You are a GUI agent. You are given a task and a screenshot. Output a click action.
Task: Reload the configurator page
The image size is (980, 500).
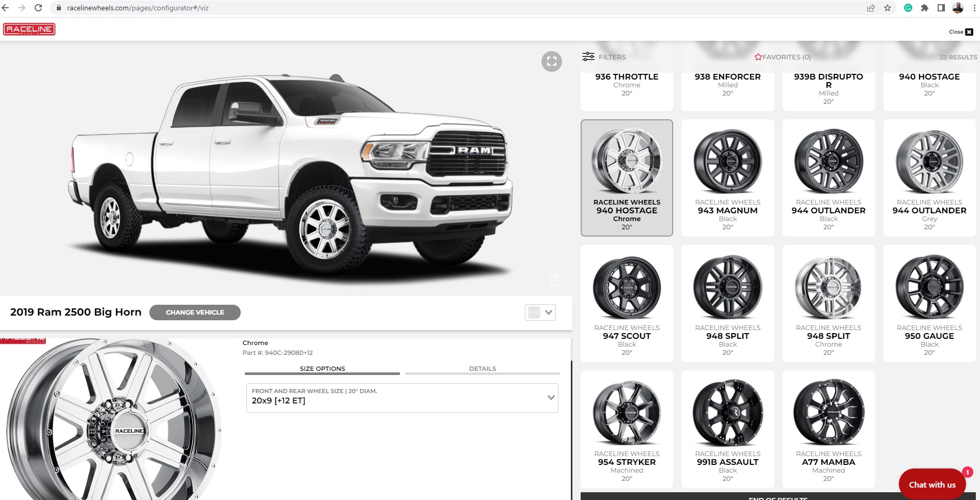point(38,8)
